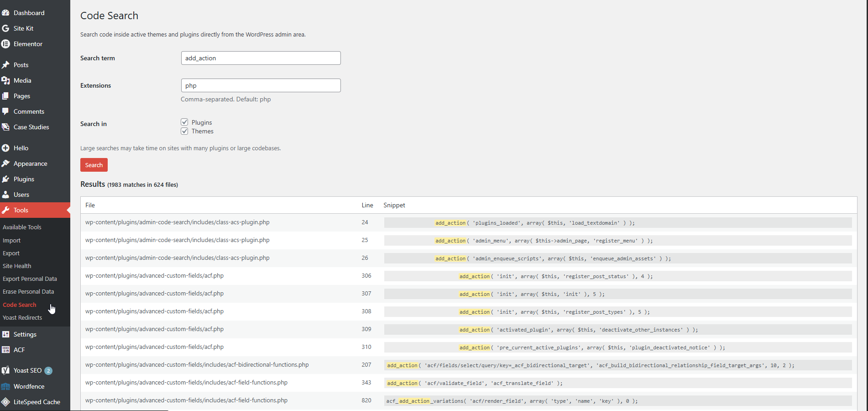868x411 pixels.
Task: Uncheck the Plugins search option
Action: (184, 122)
